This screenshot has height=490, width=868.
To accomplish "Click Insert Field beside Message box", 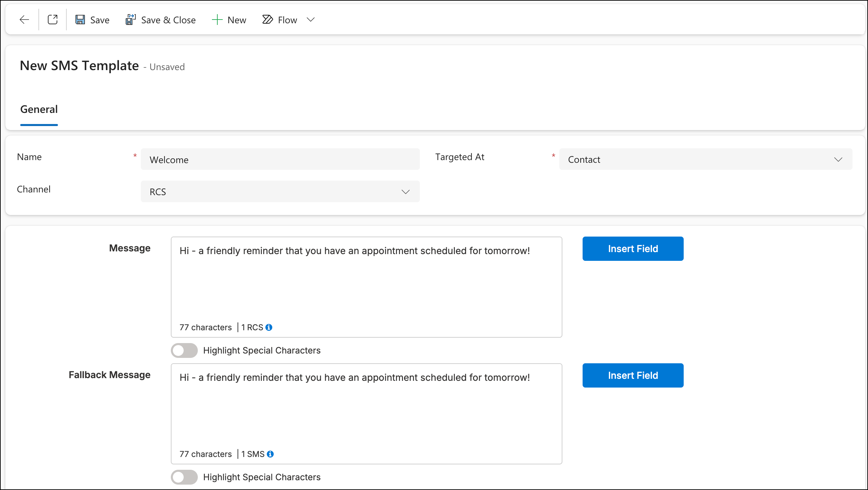I will pos(633,249).
